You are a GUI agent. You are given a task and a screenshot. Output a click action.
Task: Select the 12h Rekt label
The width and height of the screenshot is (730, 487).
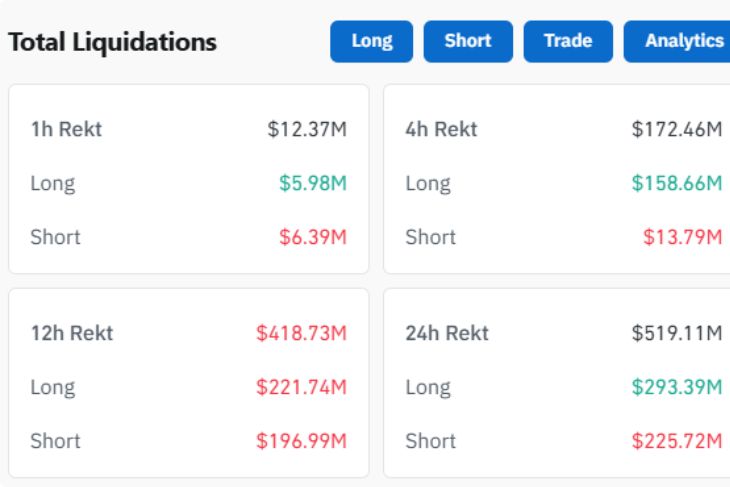[x=71, y=333]
